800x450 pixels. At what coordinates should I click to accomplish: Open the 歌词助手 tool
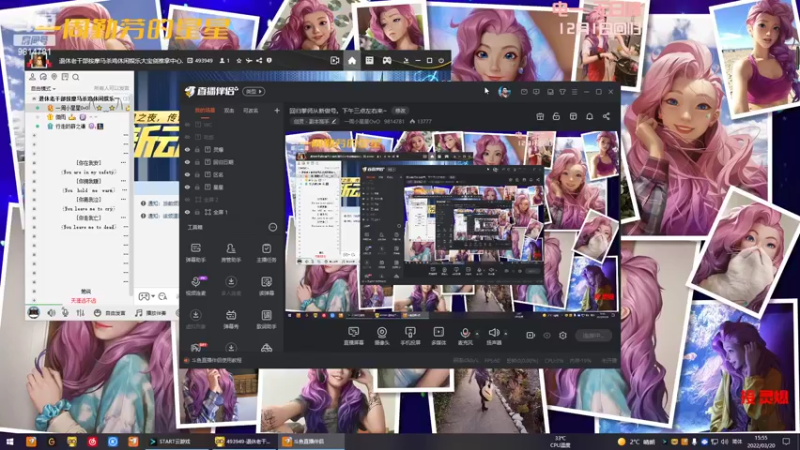266,319
